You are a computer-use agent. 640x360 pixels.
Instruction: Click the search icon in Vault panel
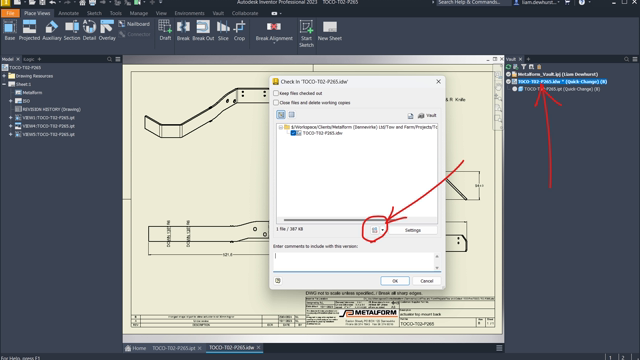[x=627, y=59]
